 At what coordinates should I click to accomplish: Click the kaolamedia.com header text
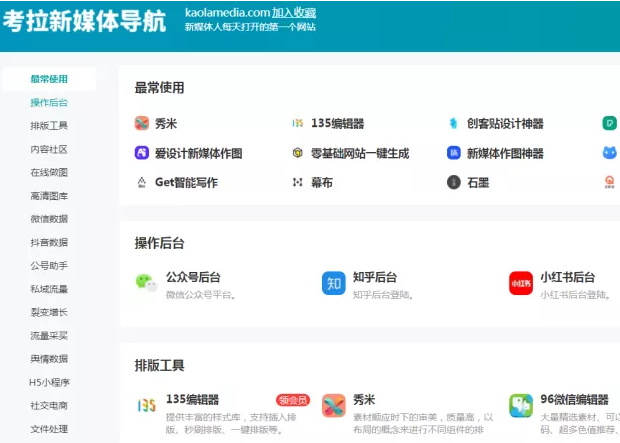click(227, 13)
